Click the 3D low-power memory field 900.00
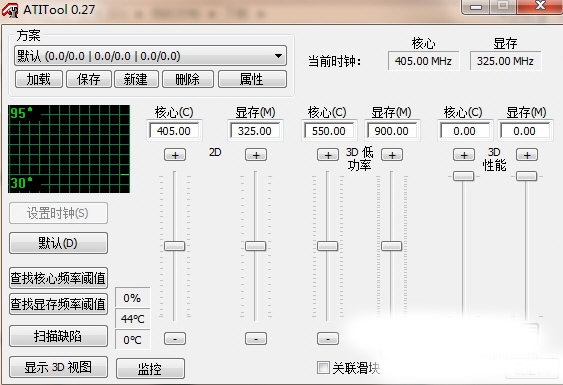563x385 pixels. [x=392, y=131]
